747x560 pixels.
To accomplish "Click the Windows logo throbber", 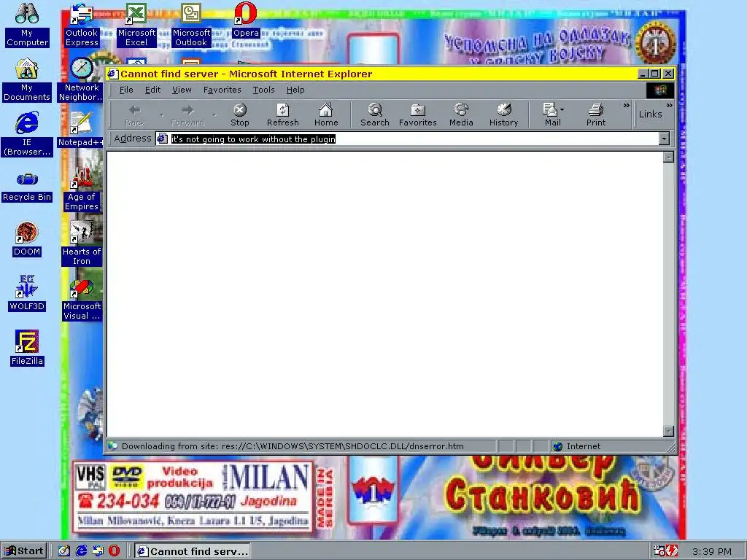I will coord(659,90).
